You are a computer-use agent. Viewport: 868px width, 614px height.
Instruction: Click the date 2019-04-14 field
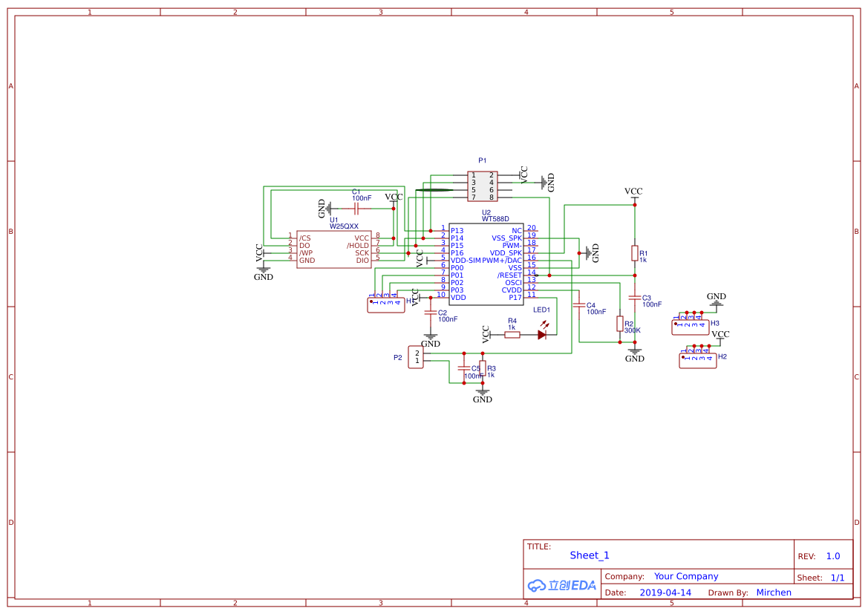tap(665, 592)
